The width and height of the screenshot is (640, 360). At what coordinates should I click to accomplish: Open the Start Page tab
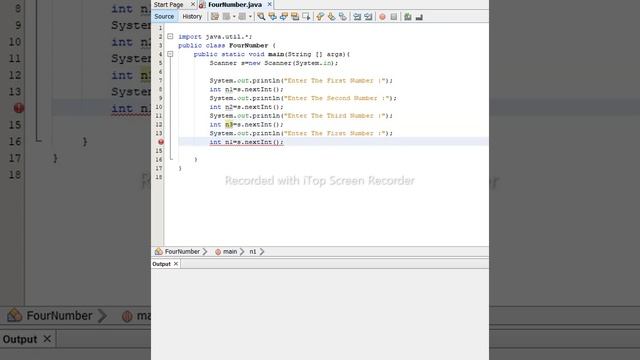[x=169, y=4]
